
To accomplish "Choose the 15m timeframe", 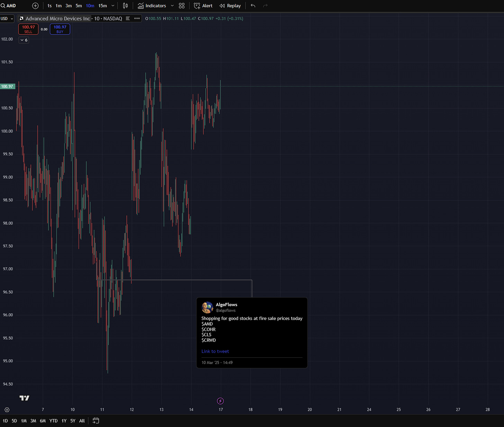I will click(x=103, y=6).
